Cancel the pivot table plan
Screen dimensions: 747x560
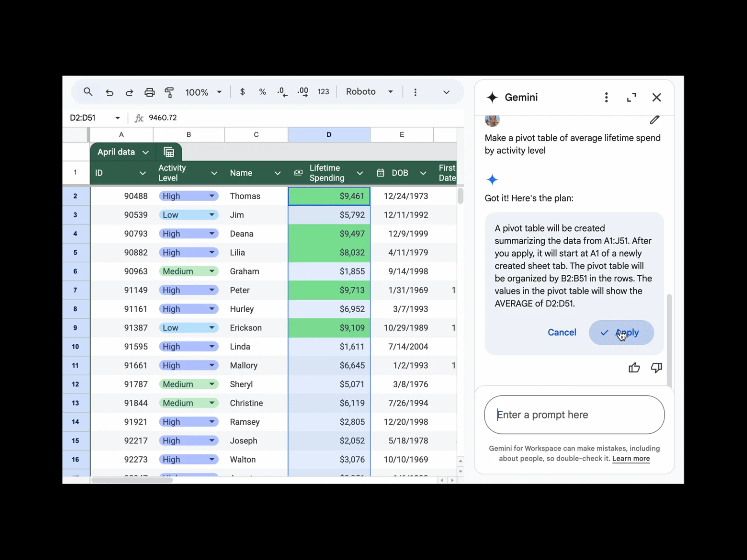click(562, 332)
